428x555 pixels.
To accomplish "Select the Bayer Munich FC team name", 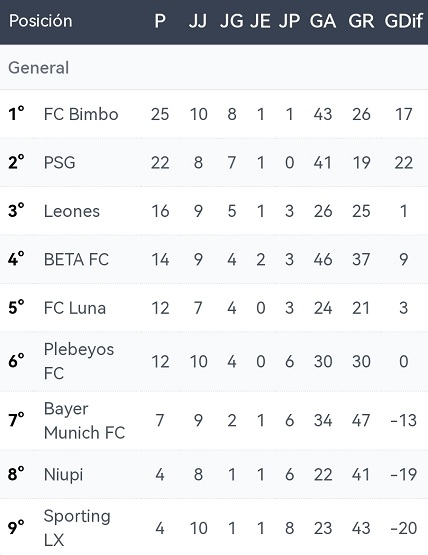I will 84,420.
